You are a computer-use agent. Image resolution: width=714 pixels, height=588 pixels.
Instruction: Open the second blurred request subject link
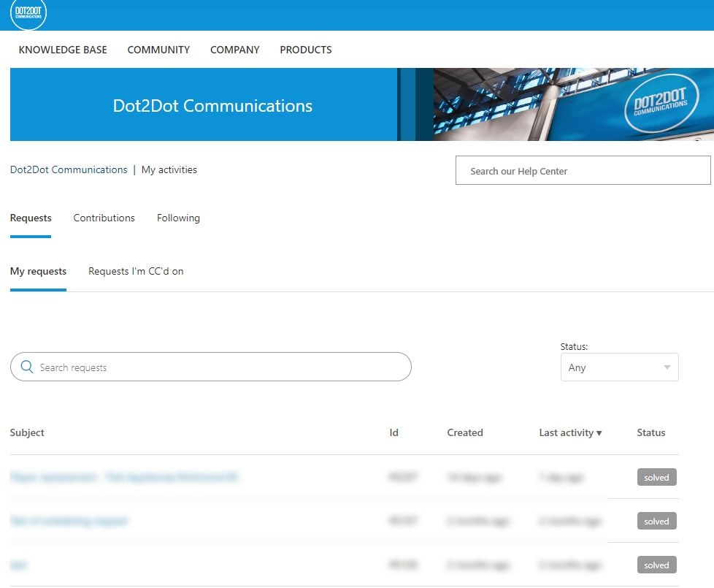[x=69, y=521]
